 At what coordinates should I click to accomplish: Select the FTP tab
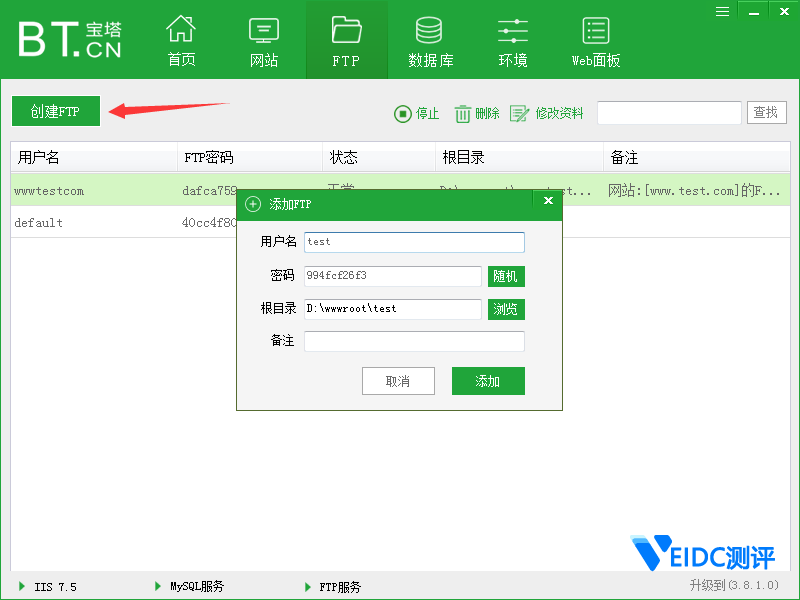point(346,41)
